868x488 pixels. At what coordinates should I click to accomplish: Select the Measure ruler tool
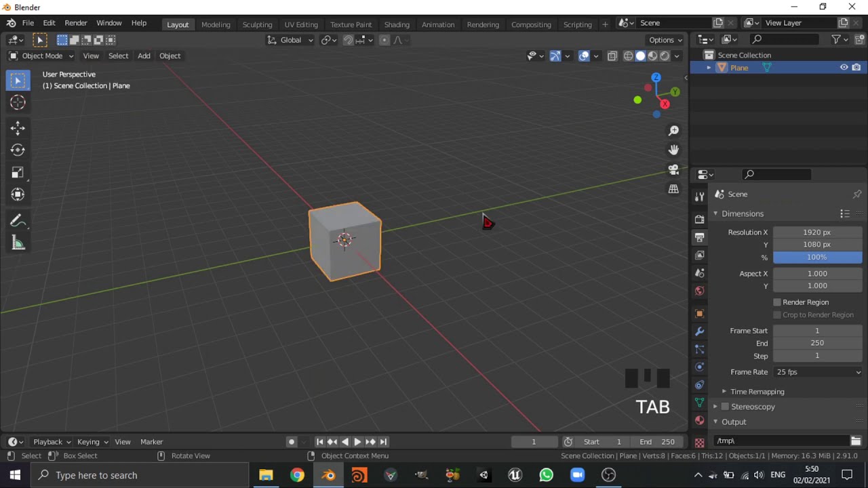click(18, 243)
